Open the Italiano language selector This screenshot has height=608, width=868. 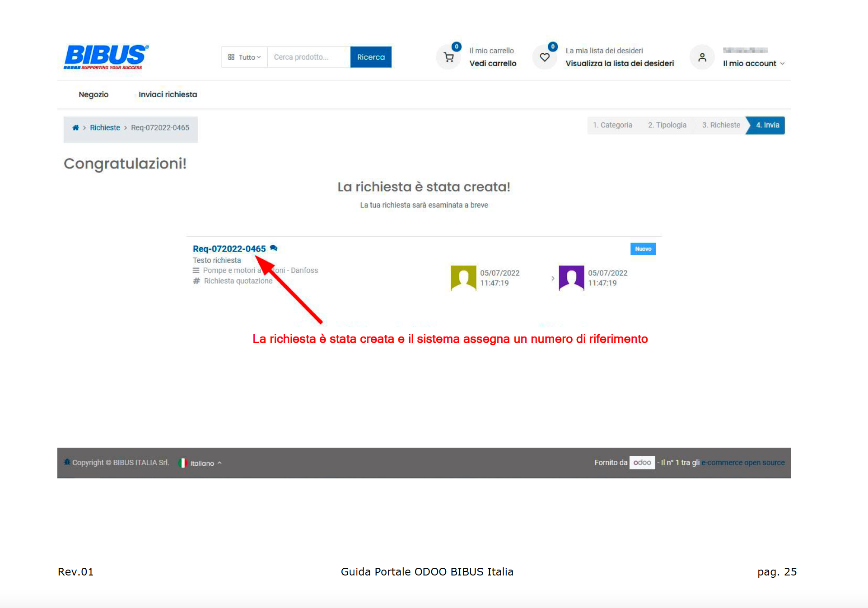pyautogui.click(x=201, y=463)
